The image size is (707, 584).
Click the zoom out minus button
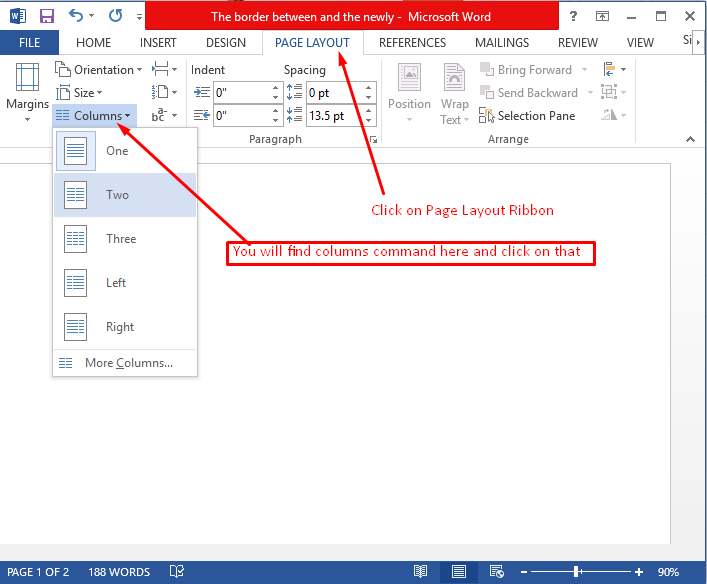pyautogui.click(x=523, y=572)
